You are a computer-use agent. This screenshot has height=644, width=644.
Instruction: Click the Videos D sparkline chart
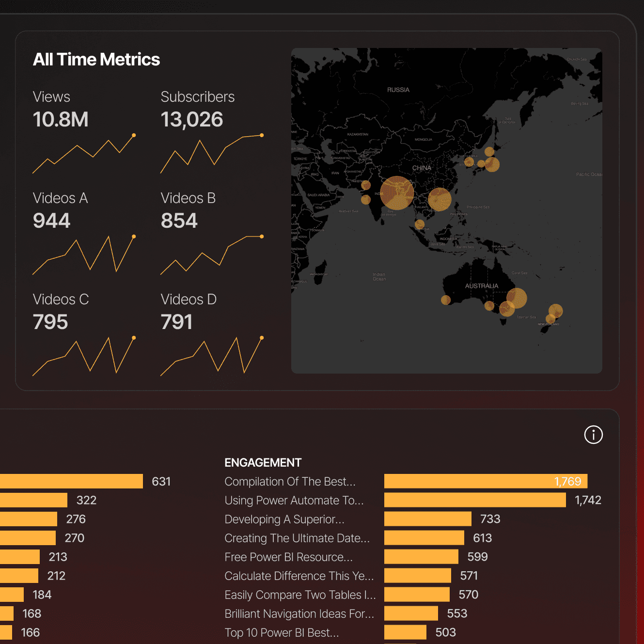pyautogui.click(x=213, y=356)
